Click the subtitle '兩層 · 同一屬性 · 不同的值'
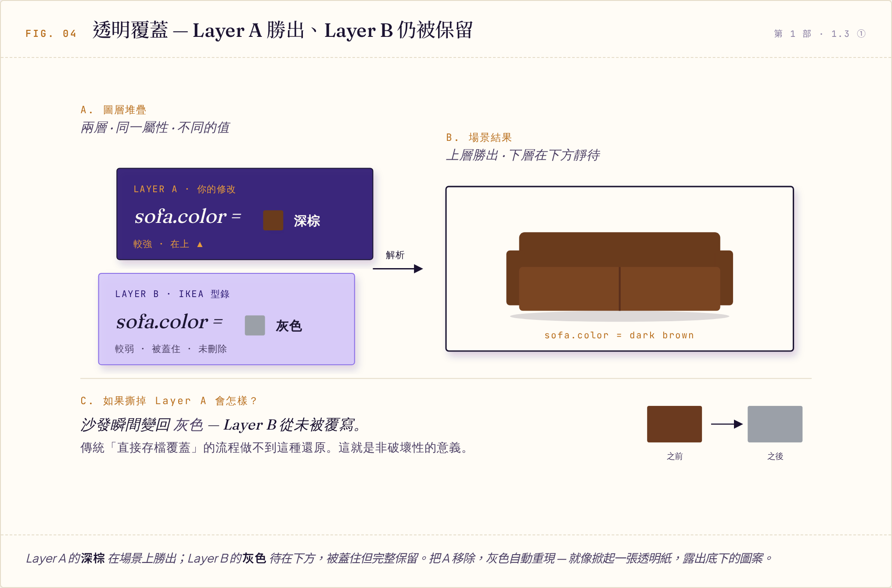This screenshot has height=588, width=892. pos(155,128)
